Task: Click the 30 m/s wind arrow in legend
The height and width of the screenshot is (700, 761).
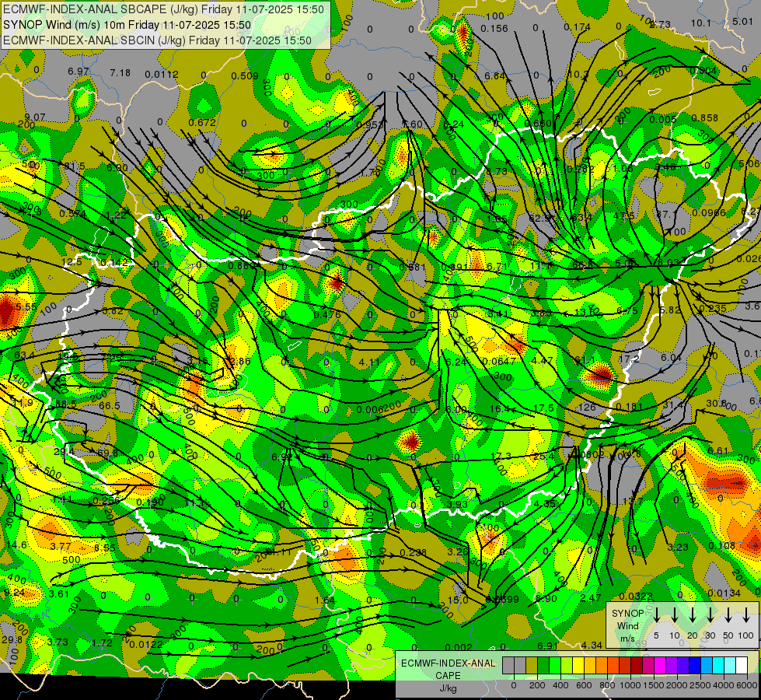Action: (x=710, y=614)
